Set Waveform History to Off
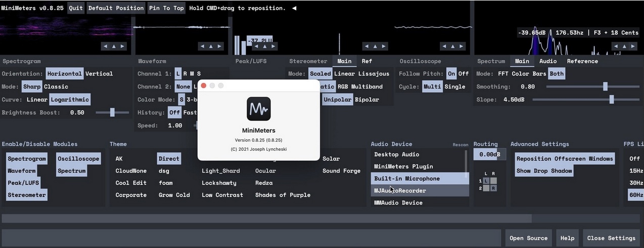The width and height of the screenshot is (644, 248). 174,113
